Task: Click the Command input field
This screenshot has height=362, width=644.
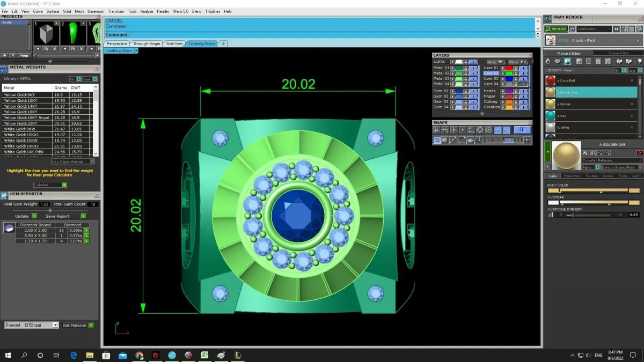Action: (x=332, y=35)
